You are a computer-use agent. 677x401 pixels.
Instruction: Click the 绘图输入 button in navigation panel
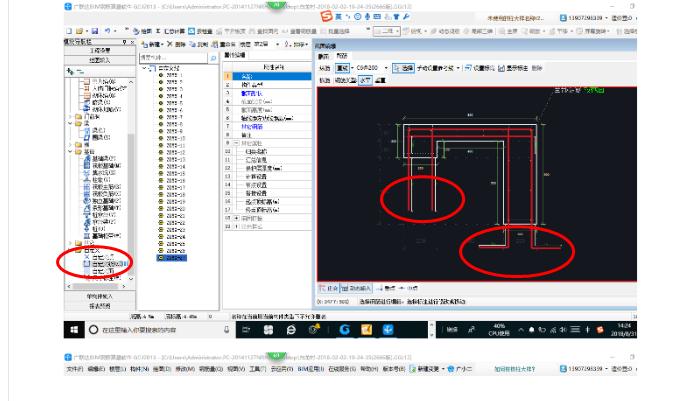click(x=100, y=60)
